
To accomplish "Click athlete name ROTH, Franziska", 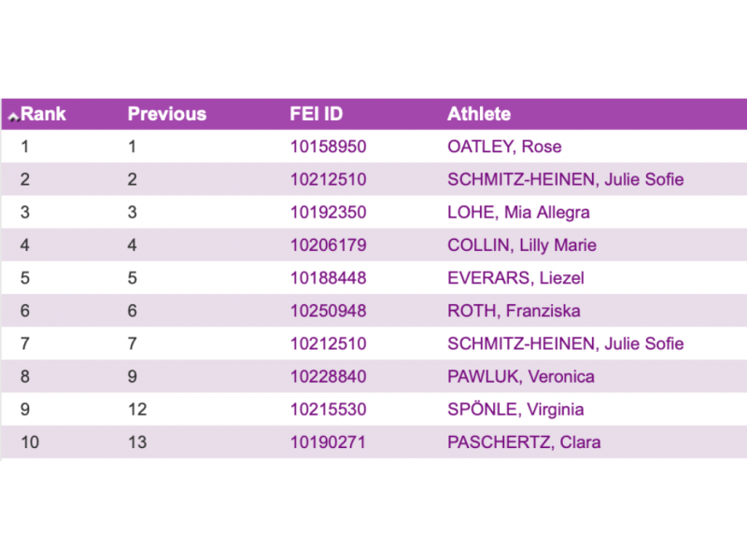I will click(514, 311).
